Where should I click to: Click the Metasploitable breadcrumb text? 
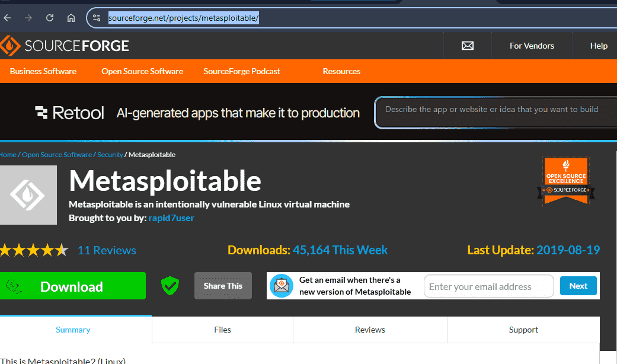pos(152,155)
